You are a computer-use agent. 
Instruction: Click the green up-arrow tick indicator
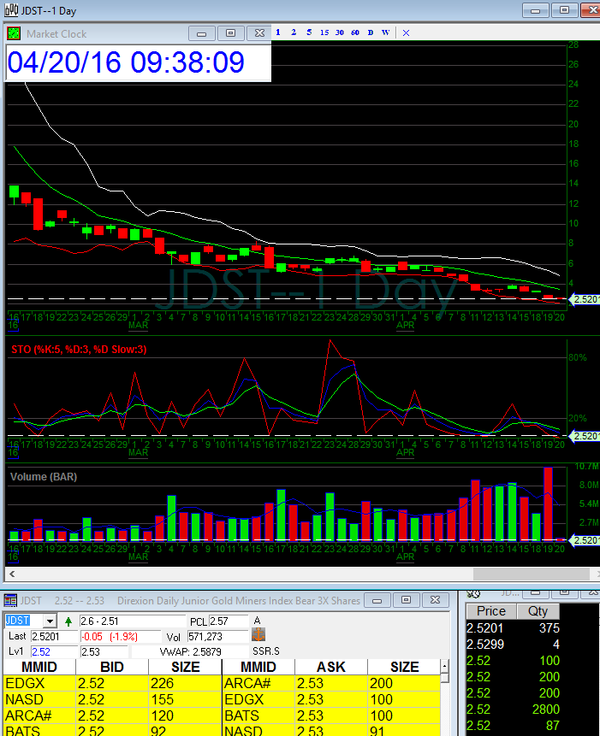coord(68,621)
